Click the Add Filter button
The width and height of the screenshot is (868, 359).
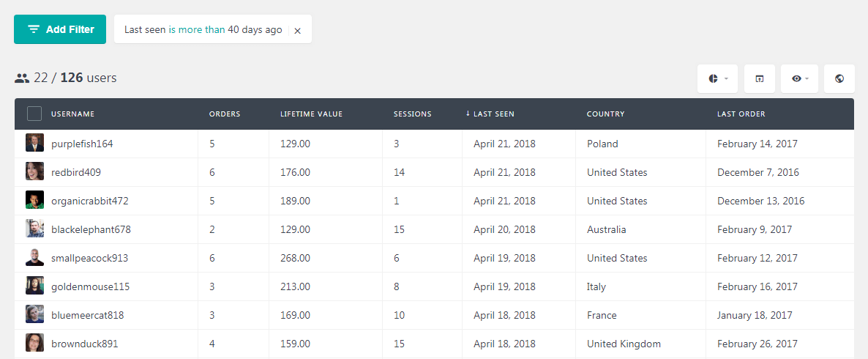pyautogui.click(x=60, y=29)
